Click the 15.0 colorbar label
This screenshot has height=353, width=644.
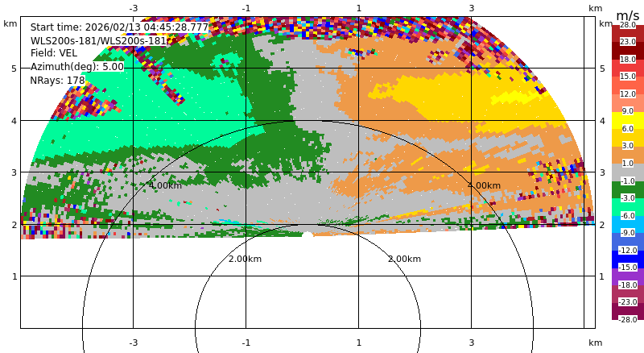tap(628, 76)
